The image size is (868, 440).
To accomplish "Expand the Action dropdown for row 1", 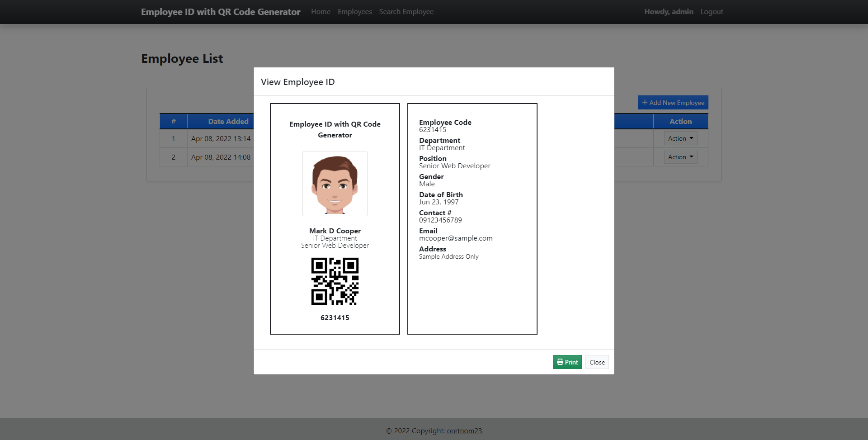I will (x=680, y=138).
